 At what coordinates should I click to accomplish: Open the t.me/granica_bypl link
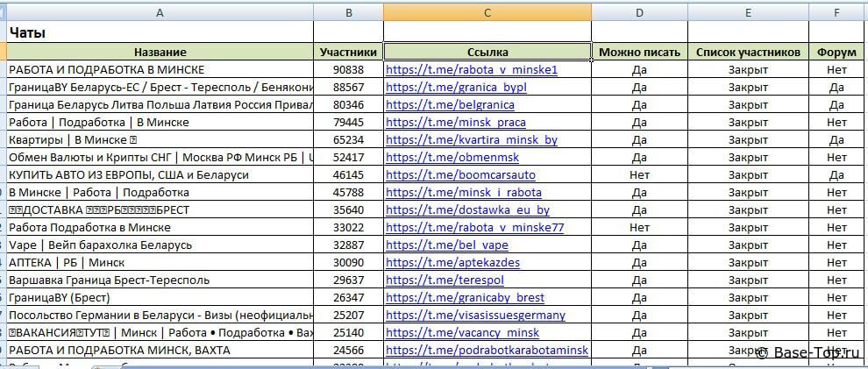click(x=456, y=88)
